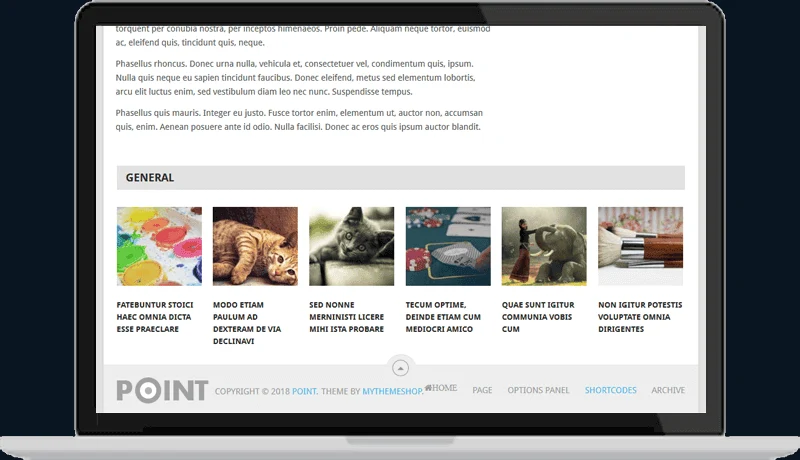Screen dimensions: 800x460
Task: Follow the POINT copyright link
Action: (305, 391)
